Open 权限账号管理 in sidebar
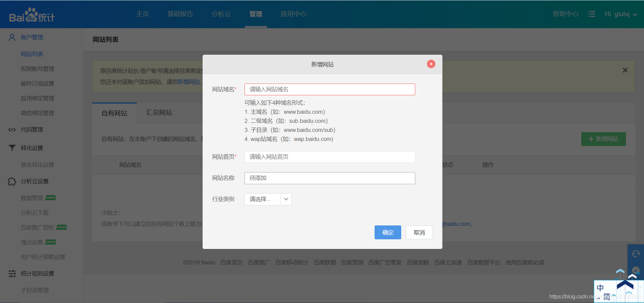 coord(37,69)
